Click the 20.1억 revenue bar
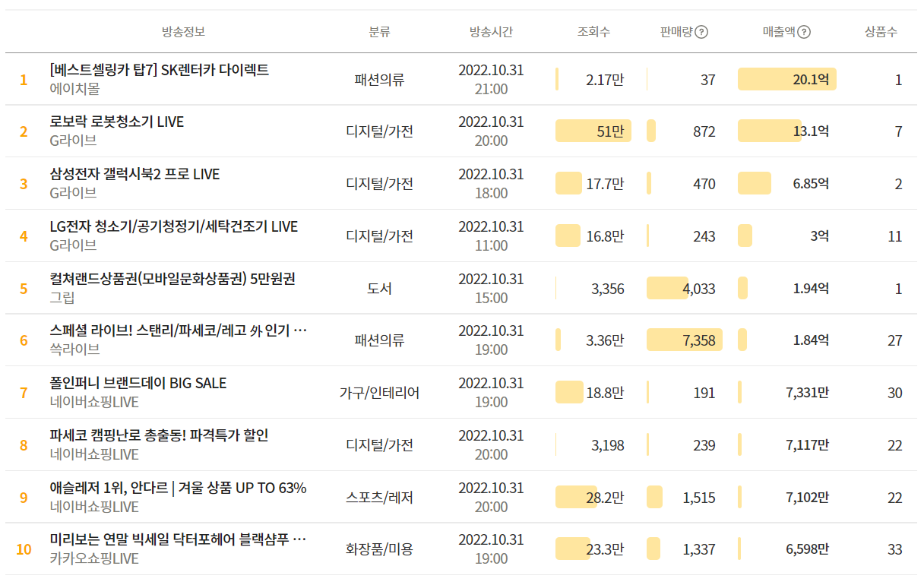 787,78
